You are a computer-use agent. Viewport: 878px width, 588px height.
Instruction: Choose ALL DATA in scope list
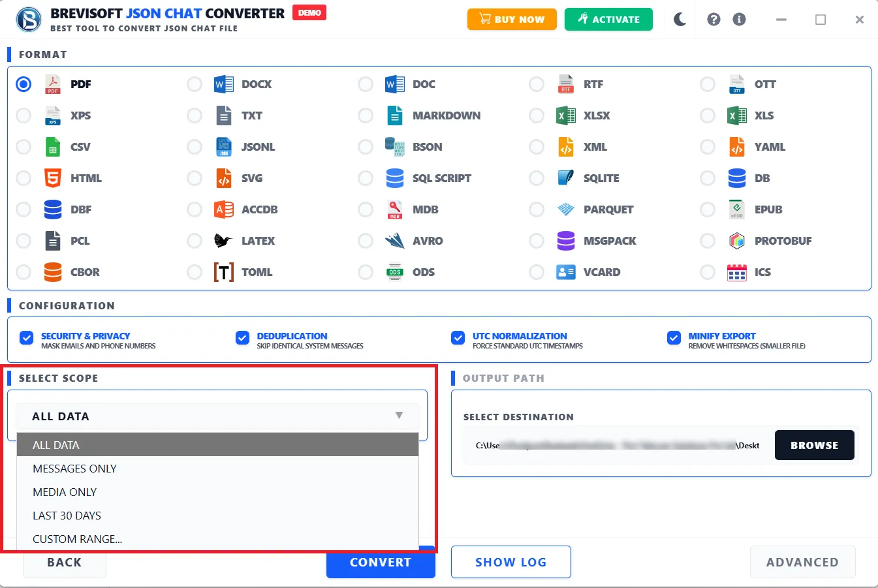point(217,444)
